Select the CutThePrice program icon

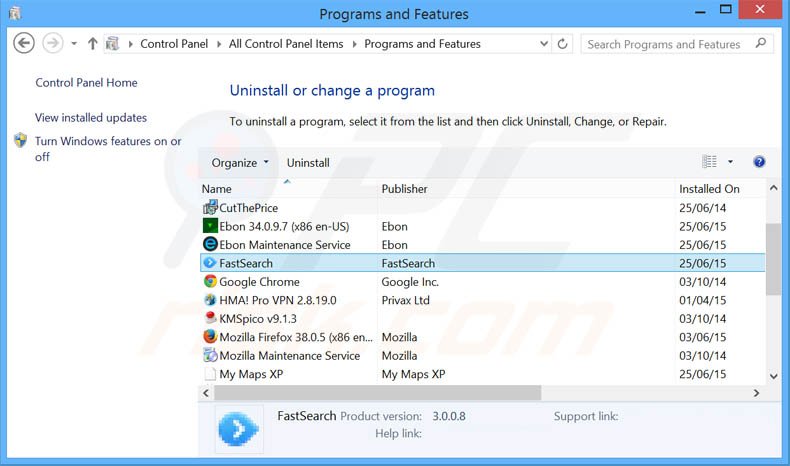[210, 208]
